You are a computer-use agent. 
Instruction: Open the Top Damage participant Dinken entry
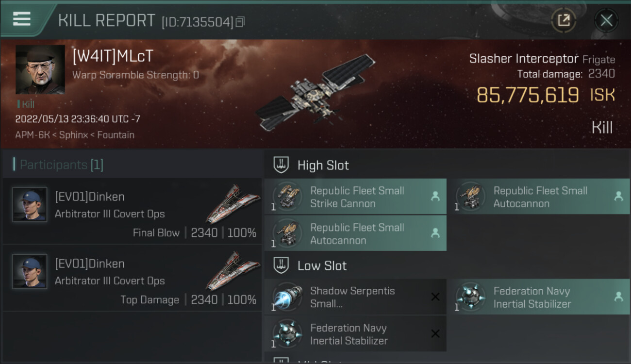tap(132, 278)
